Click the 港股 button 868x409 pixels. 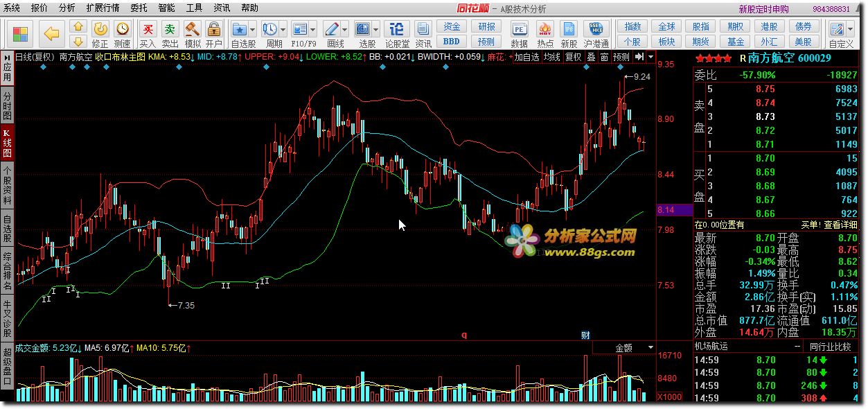[769, 26]
